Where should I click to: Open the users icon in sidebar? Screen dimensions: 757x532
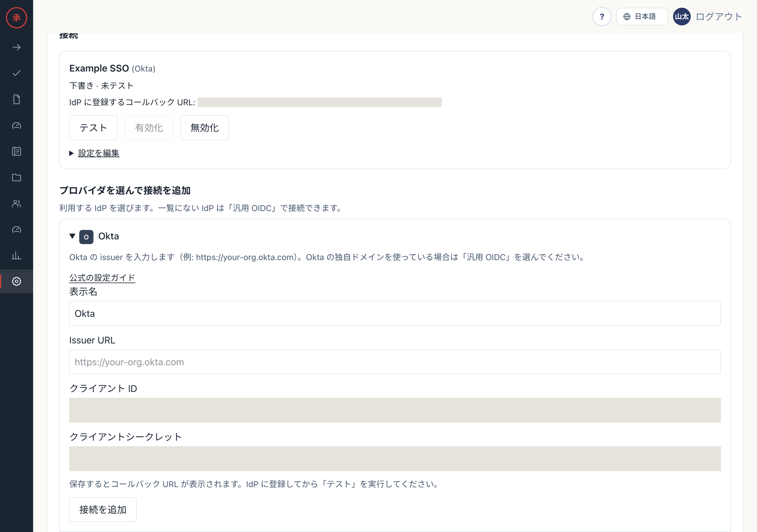click(x=17, y=203)
